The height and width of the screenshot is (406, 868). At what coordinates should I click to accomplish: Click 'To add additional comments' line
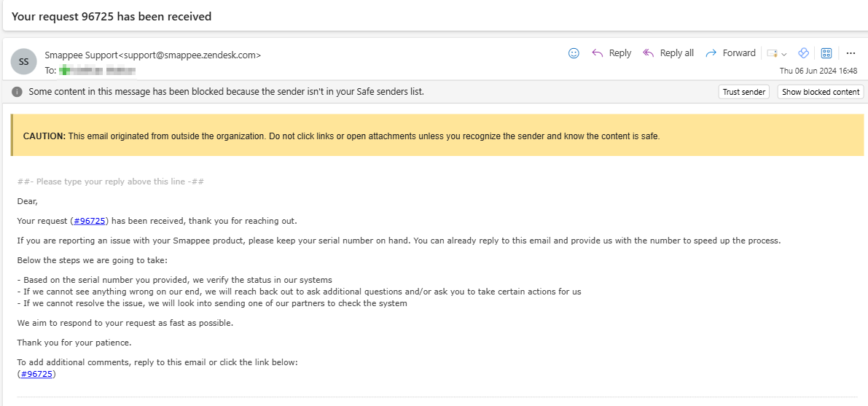pyautogui.click(x=157, y=362)
